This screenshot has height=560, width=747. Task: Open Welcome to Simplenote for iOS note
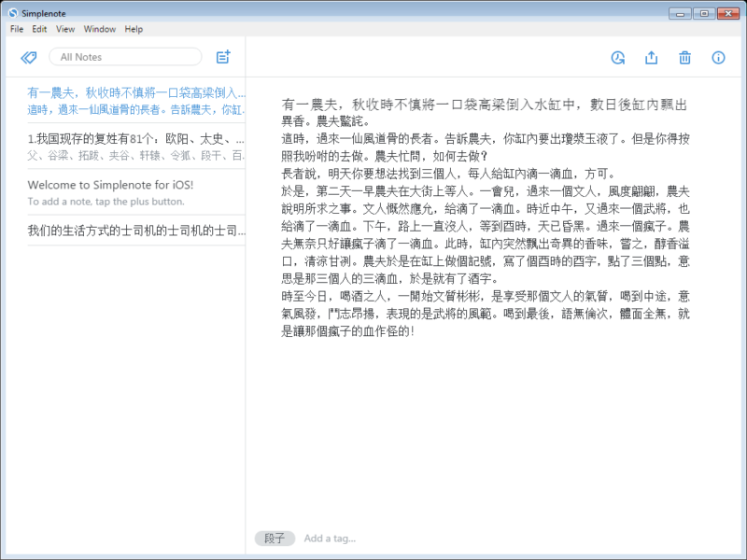[136, 192]
